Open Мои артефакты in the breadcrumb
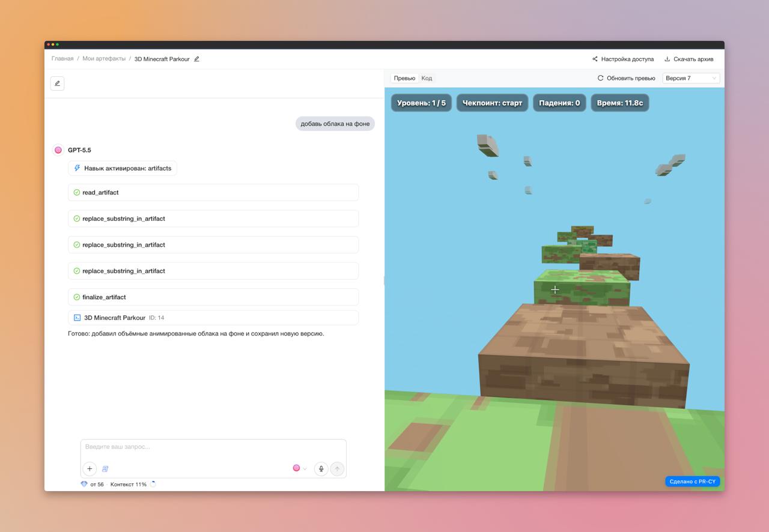Viewport: 769px width, 532px height. click(x=104, y=59)
